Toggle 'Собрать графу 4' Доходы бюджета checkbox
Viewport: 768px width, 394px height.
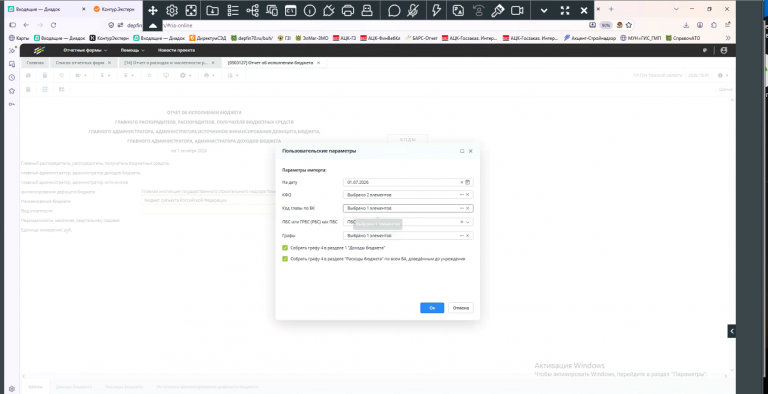(x=285, y=248)
